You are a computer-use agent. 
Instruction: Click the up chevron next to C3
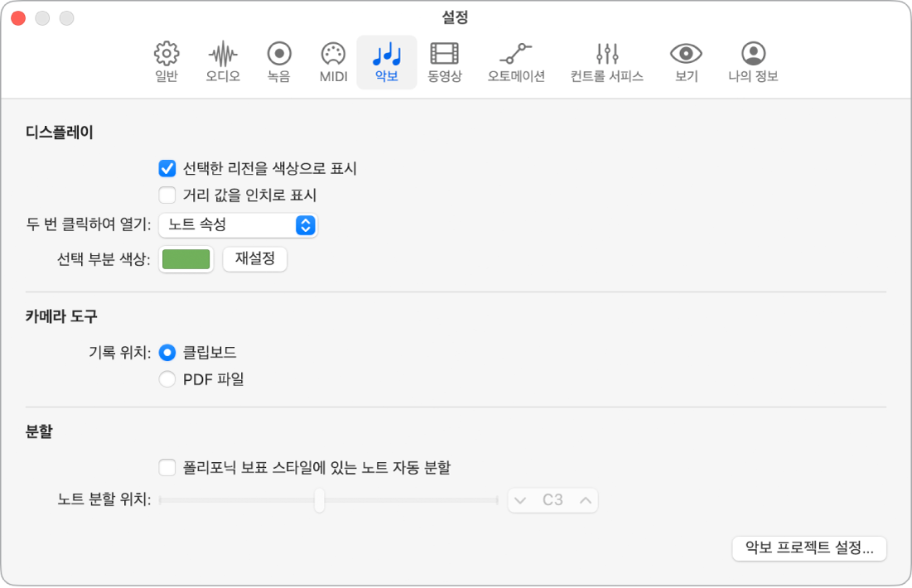click(584, 500)
